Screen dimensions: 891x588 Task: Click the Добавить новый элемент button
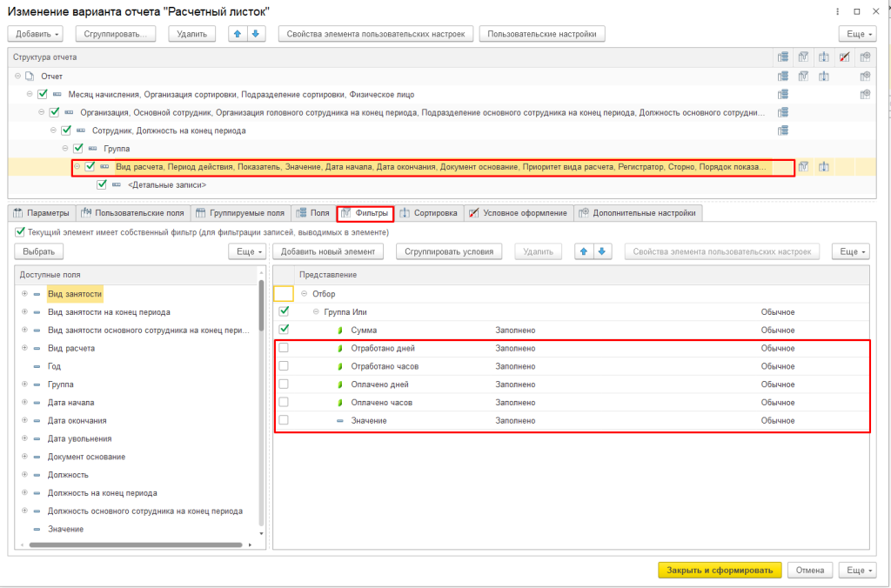329,251
